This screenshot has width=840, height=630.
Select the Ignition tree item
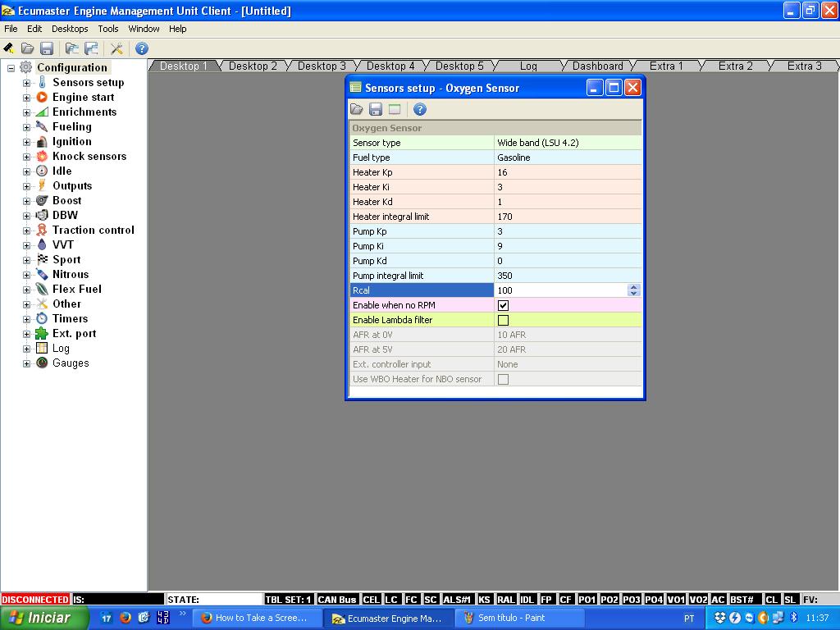point(71,141)
